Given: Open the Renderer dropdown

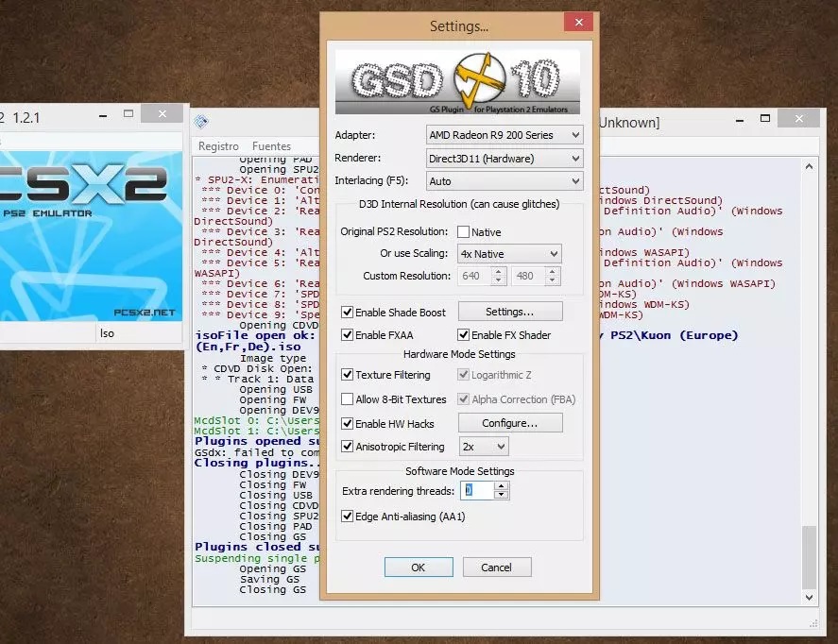Looking at the screenshot, I should click(505, 159).
